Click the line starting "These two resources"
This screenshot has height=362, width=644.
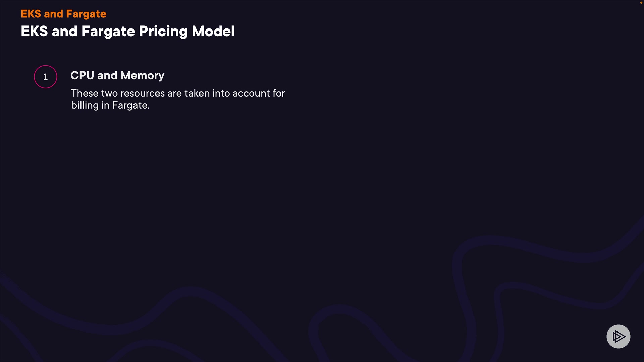point(178,93)
